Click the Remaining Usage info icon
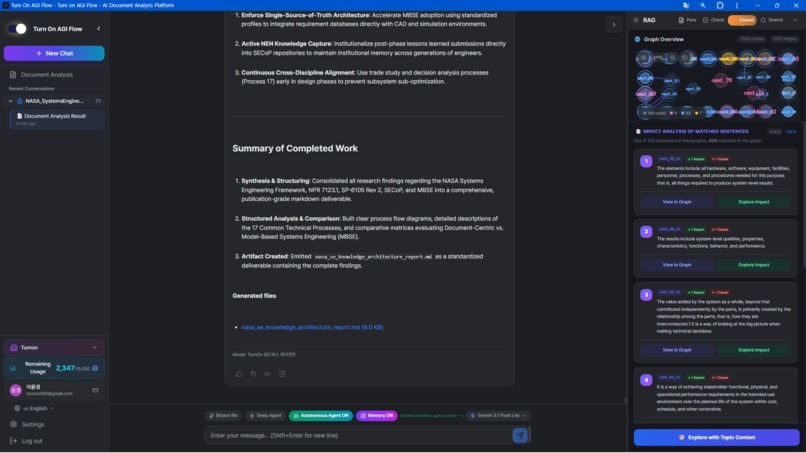The height and width of the screenshot is (453, 806). tap(95, 368)
